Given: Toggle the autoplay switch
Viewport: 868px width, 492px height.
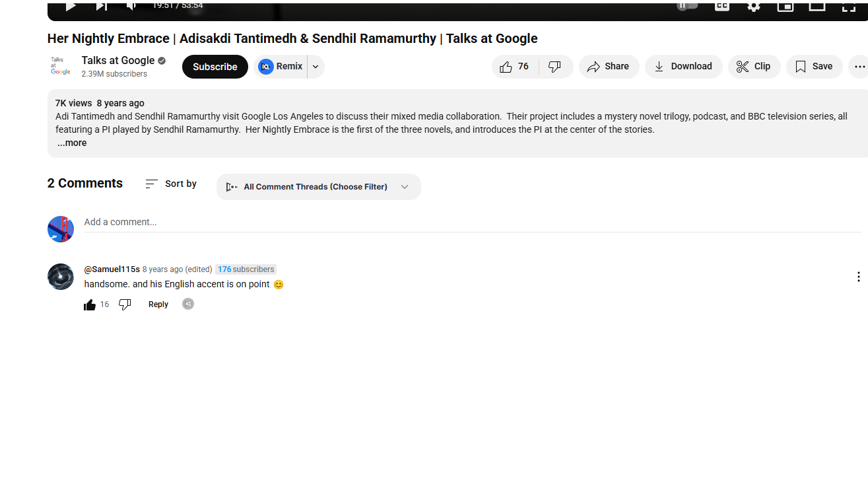Looking at the screenshot, I should tap(688, 6).
